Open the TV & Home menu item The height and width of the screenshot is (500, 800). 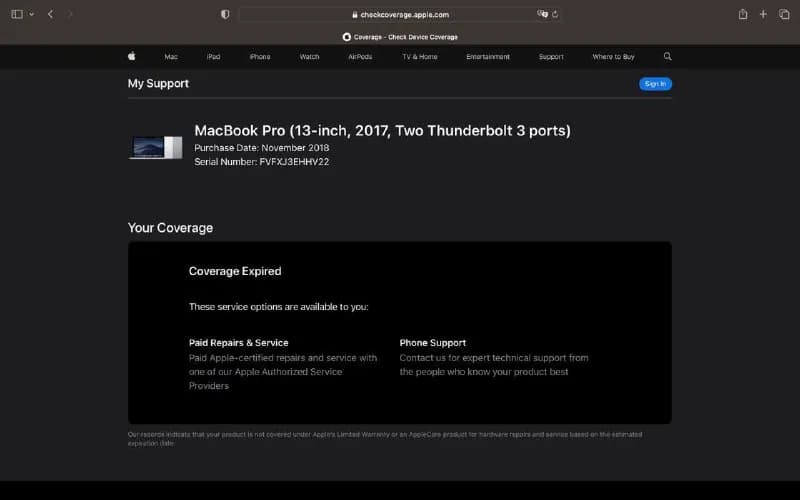pyautogui.click(x=419, y=57)
